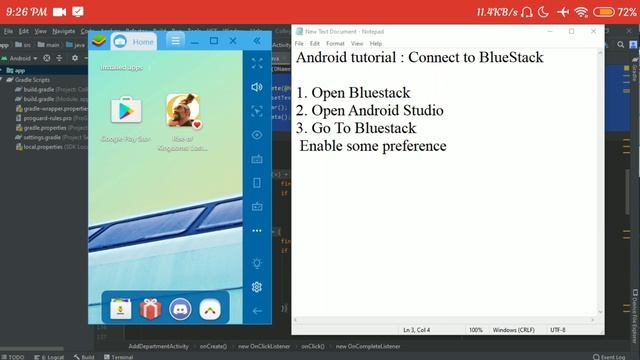Open the App Center dock icon in BlueStacks

[x=121, y=309]
